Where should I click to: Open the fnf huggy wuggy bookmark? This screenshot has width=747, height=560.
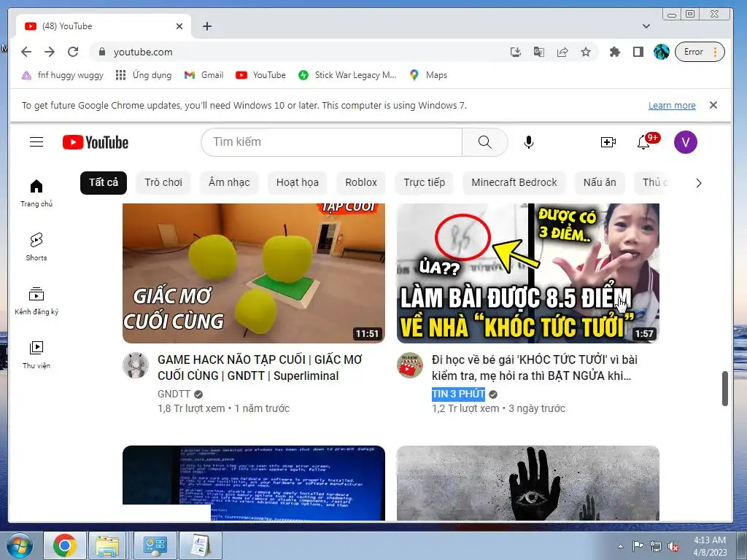coord(63,75)
